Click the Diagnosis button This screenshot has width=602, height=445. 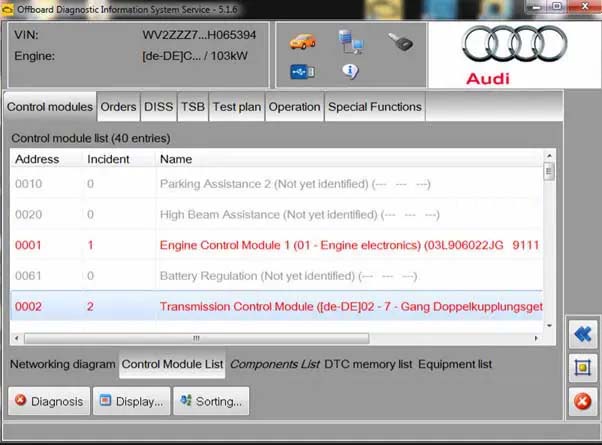49,401
